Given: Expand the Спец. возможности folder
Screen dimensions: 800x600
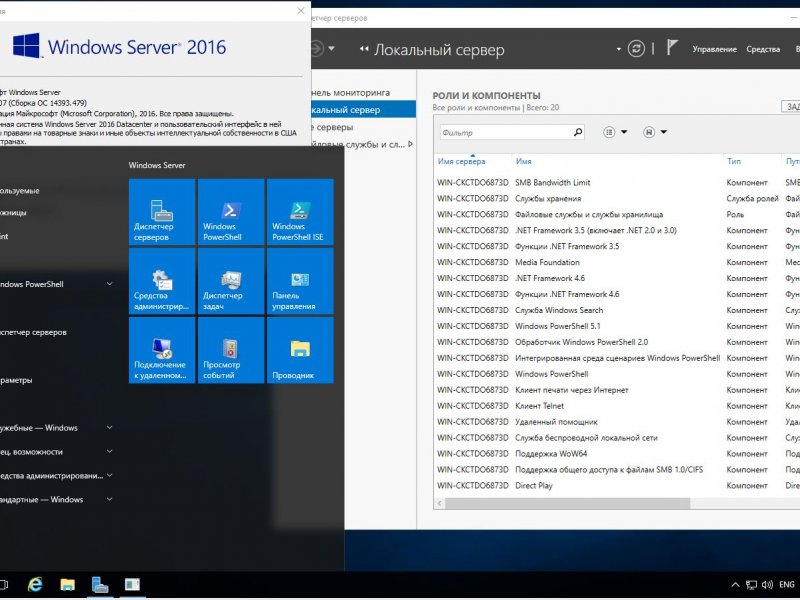Looking at the screenshot, I should click(x=109, y=452).
